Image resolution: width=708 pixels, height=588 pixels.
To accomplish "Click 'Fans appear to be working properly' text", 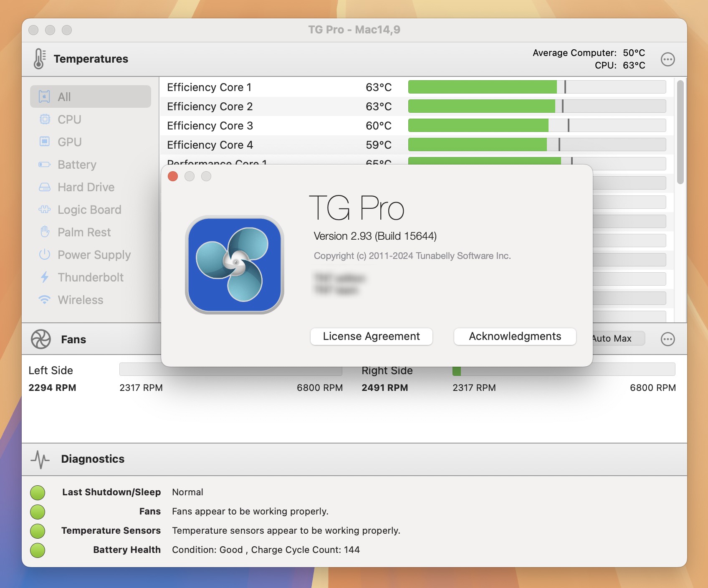I will (x=250, y=511).
